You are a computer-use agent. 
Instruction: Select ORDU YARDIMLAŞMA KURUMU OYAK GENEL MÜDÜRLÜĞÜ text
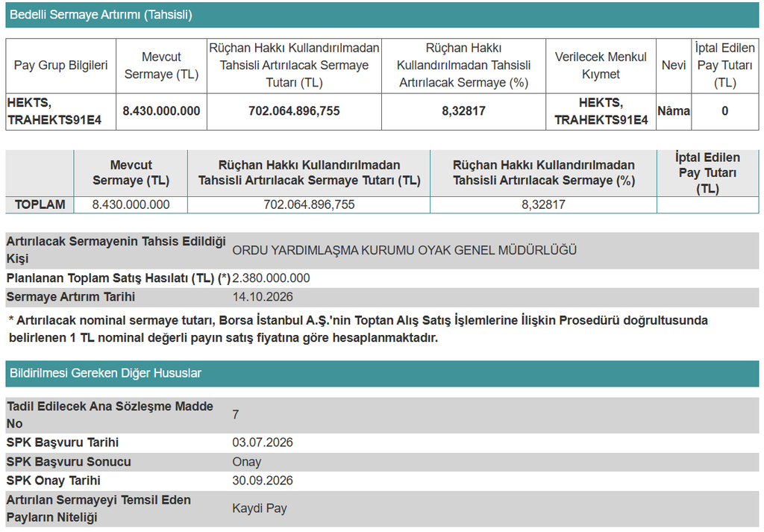click(x=404, y=251)
